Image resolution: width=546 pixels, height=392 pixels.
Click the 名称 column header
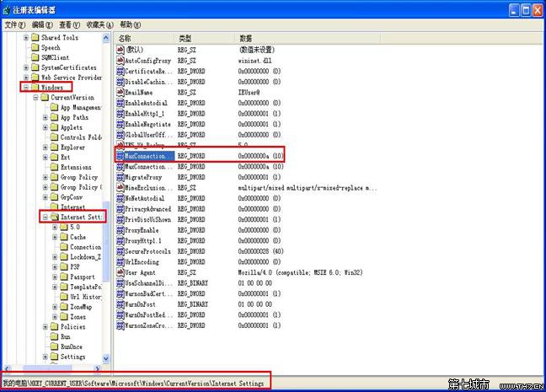[125, 39]
